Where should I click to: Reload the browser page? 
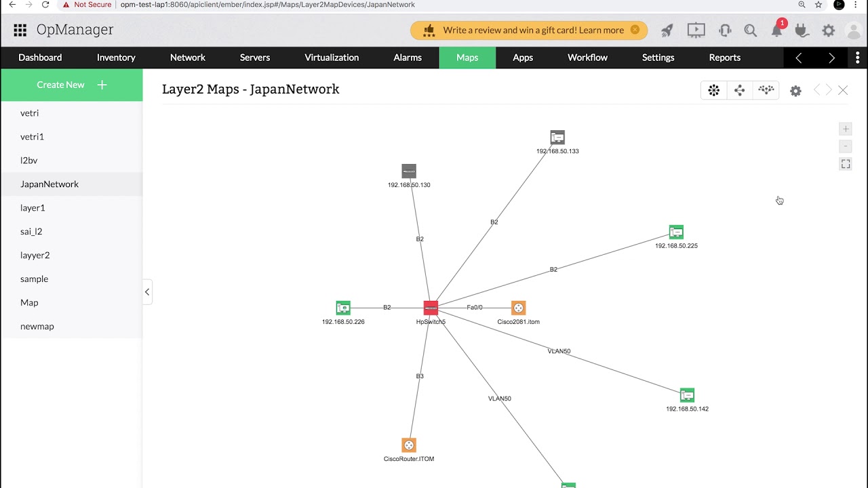point(45,5)
